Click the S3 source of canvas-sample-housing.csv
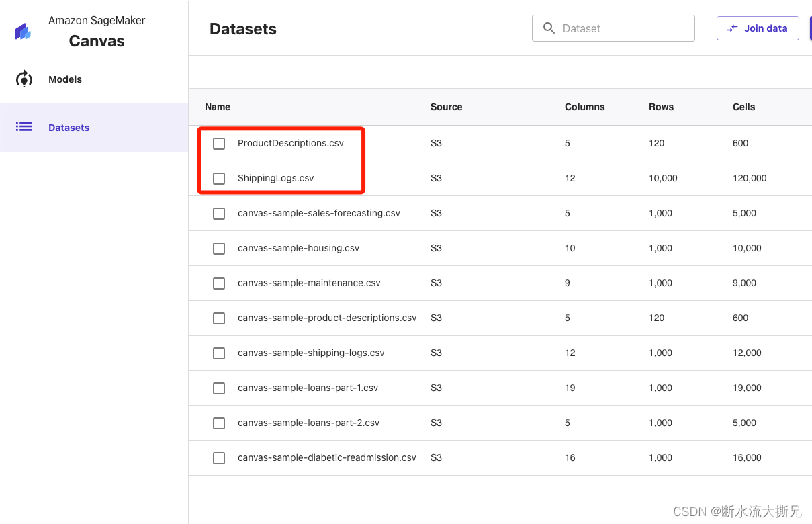The width and height of the screenshot is (812, 524). coord(436,248)
